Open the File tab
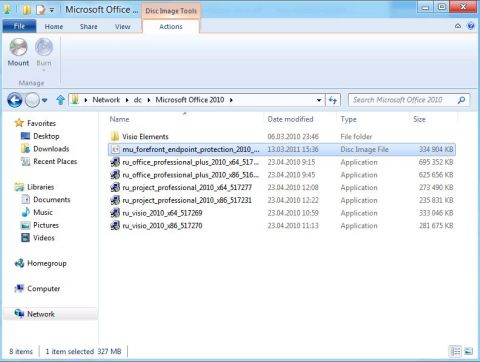Screen dimensions: 480x362 coord(19,26)
